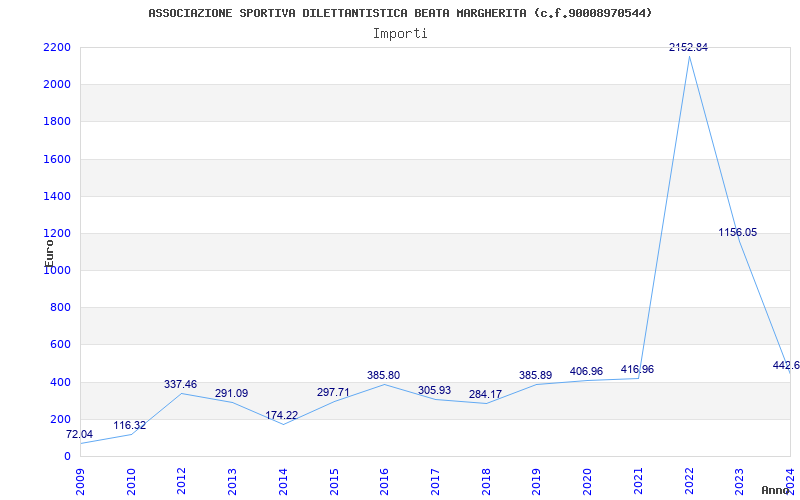
Task: Click the 72.04 data label
Action: pos(80,435)
